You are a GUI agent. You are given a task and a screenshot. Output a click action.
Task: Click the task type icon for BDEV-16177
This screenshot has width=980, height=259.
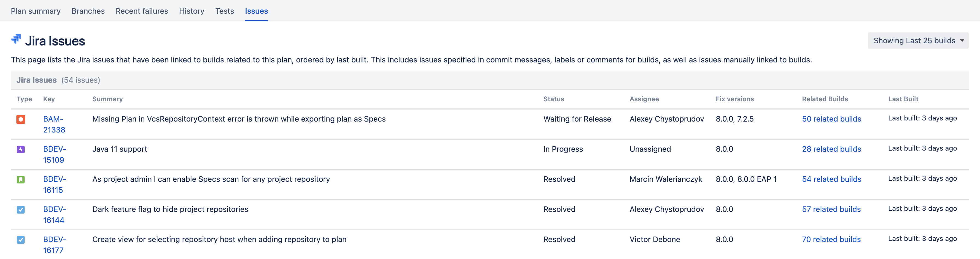pyautogui.click(x=21, y=240)
